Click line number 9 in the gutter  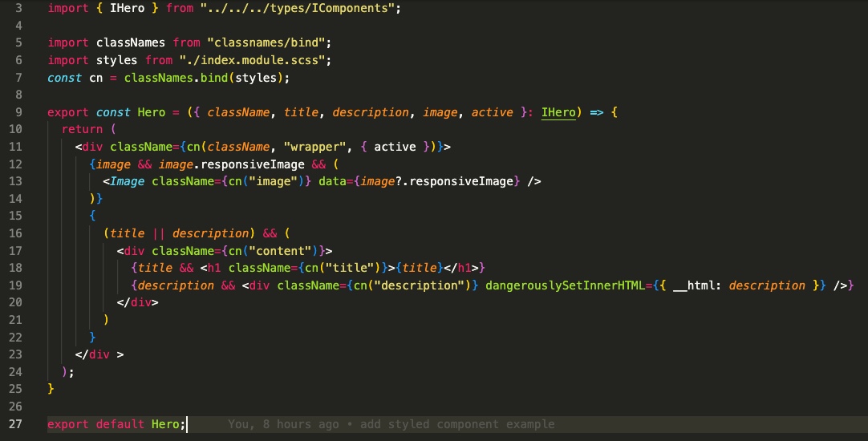(18, 112)
